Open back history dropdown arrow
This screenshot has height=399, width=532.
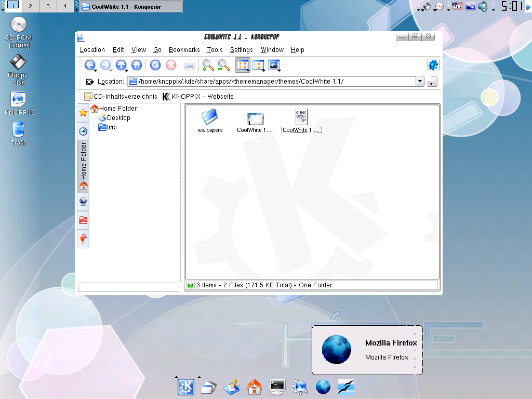pos(96,70)
